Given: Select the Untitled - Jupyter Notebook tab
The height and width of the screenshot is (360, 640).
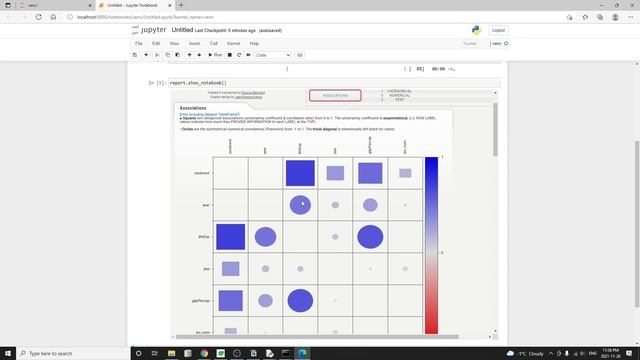Looking at the screenshot, I should tap(135, 5).
